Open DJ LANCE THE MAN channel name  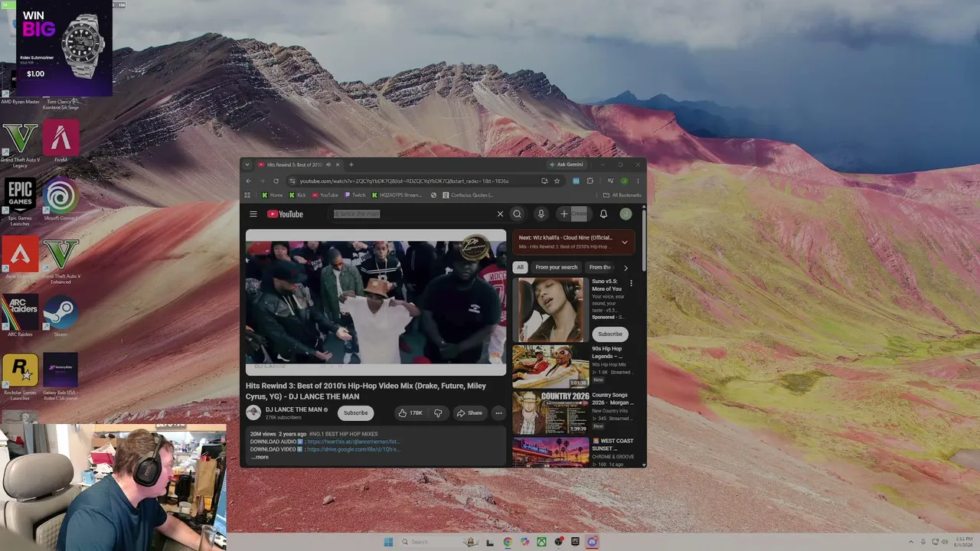click(x=294, y=409)
